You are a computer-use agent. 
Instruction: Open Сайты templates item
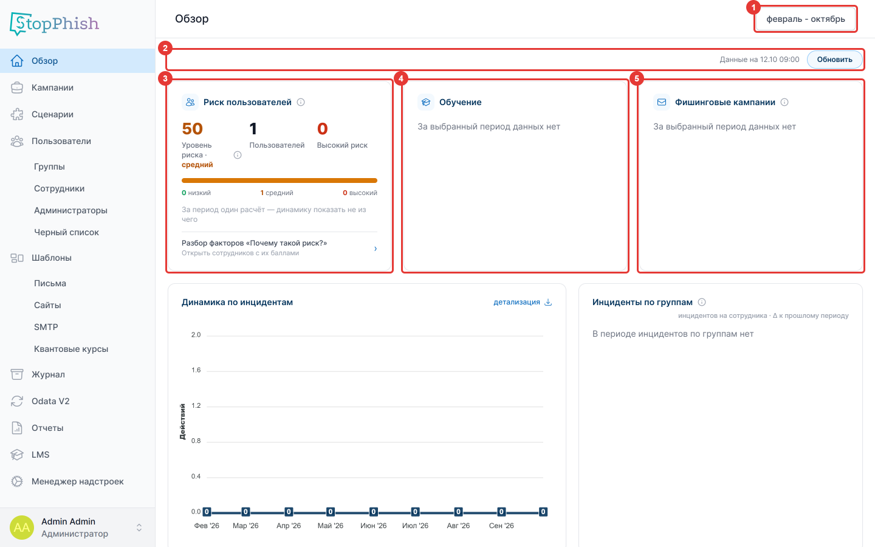pyautogui.click(x=47, y=305)
